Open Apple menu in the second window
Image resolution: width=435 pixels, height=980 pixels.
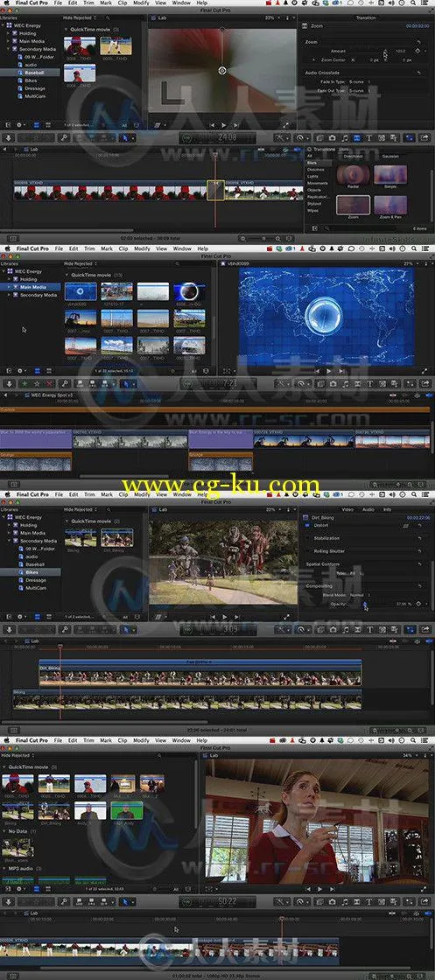coord(7,248)
